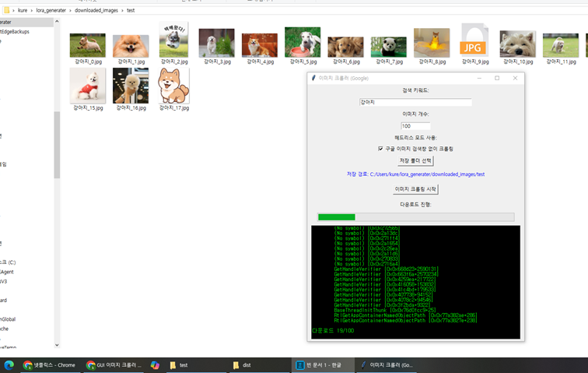The image size is (588, 373).
Task: Select the 강아지_17.jpg cartoon Shiba thumbnail
Action: point(173,86)
